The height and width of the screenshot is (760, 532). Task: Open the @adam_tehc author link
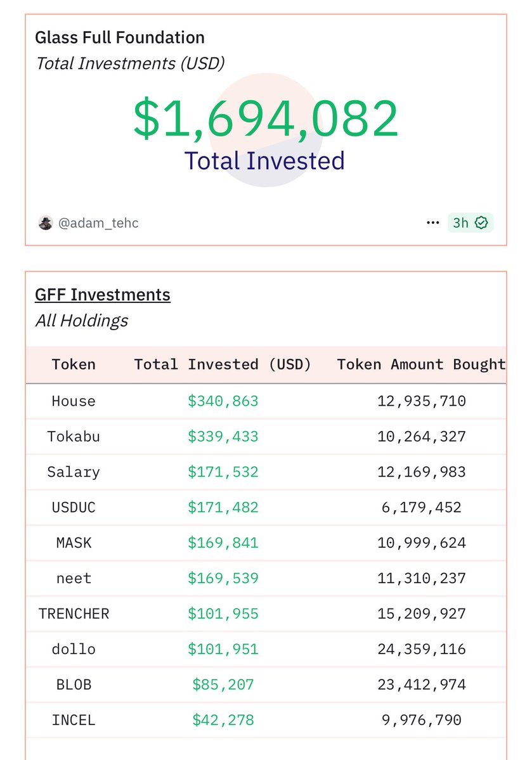coord(98,223)
